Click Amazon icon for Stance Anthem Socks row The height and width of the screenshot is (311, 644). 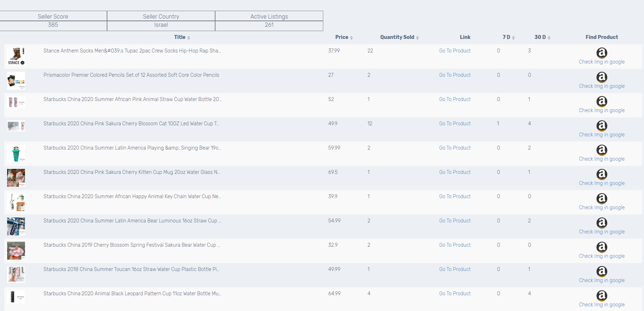point(602,53)
